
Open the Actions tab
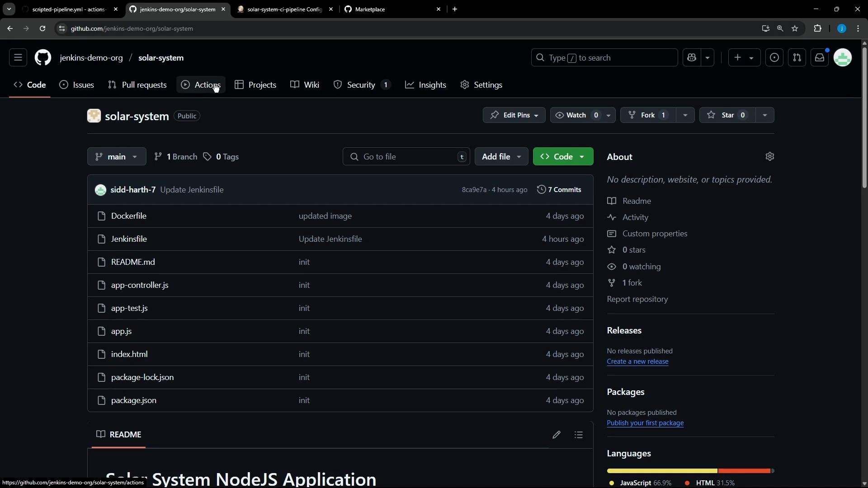tap(201, 85)
